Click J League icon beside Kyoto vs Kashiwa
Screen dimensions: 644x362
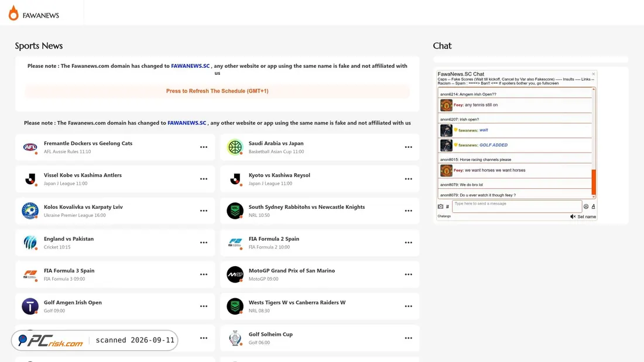pyautogui.click(x=235, y=179)
